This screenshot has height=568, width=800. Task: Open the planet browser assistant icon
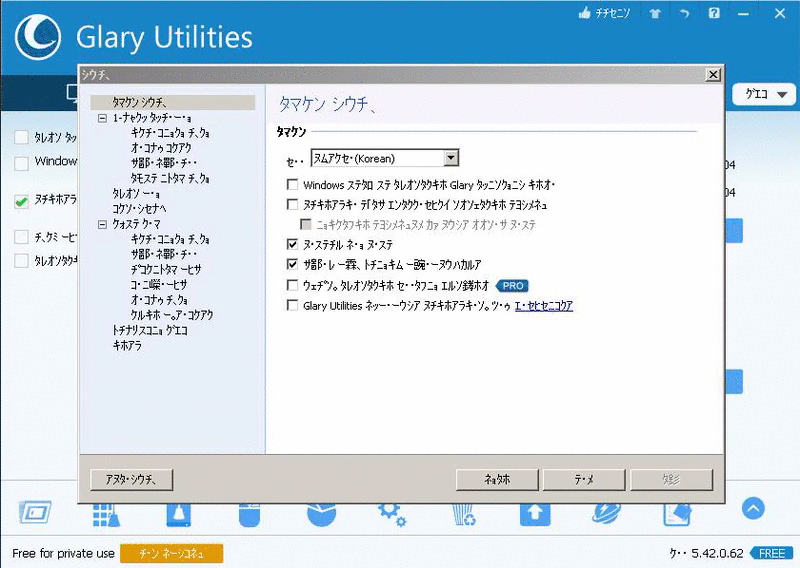coord(607,513)
